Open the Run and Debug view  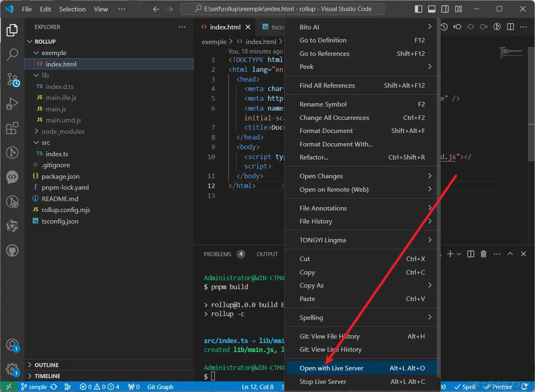(x=12, y=104)
